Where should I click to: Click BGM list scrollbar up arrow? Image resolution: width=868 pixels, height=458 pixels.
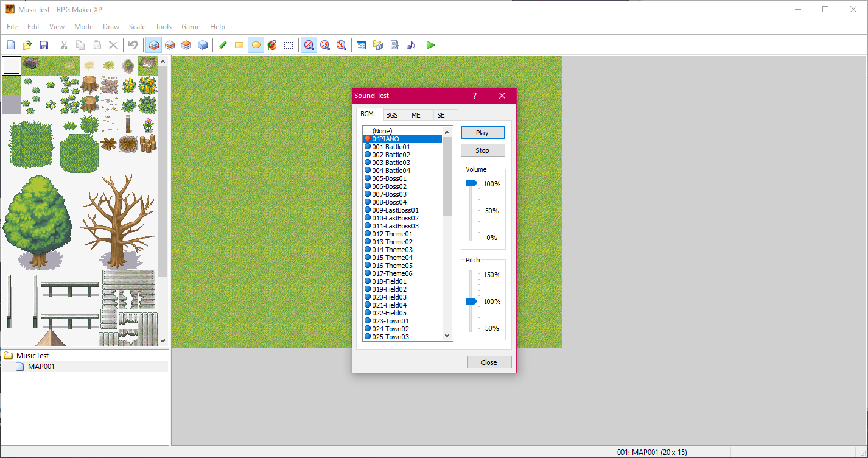(x=447, y=132)
